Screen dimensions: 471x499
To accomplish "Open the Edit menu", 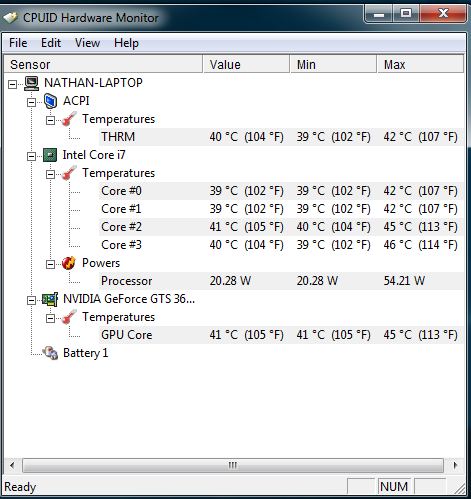I will tap(51, 43).
